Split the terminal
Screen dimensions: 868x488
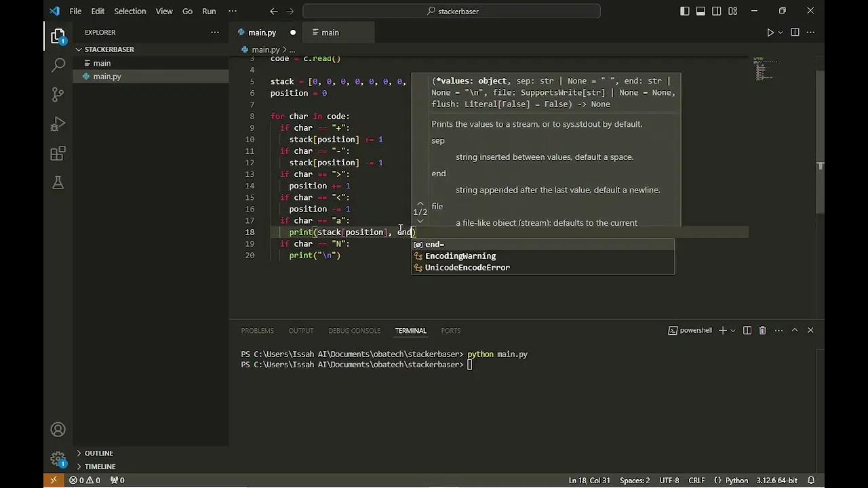pyautogui.click(x=747, y=330)
